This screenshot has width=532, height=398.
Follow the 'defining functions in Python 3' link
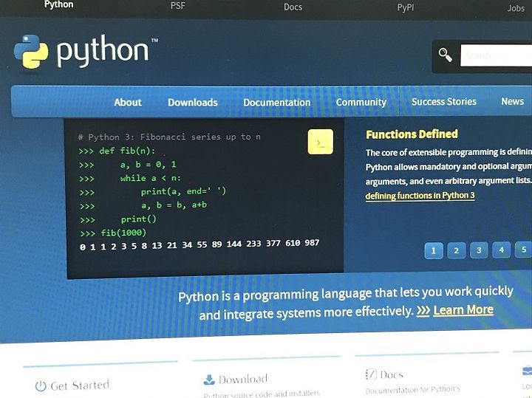pos(420,196)
